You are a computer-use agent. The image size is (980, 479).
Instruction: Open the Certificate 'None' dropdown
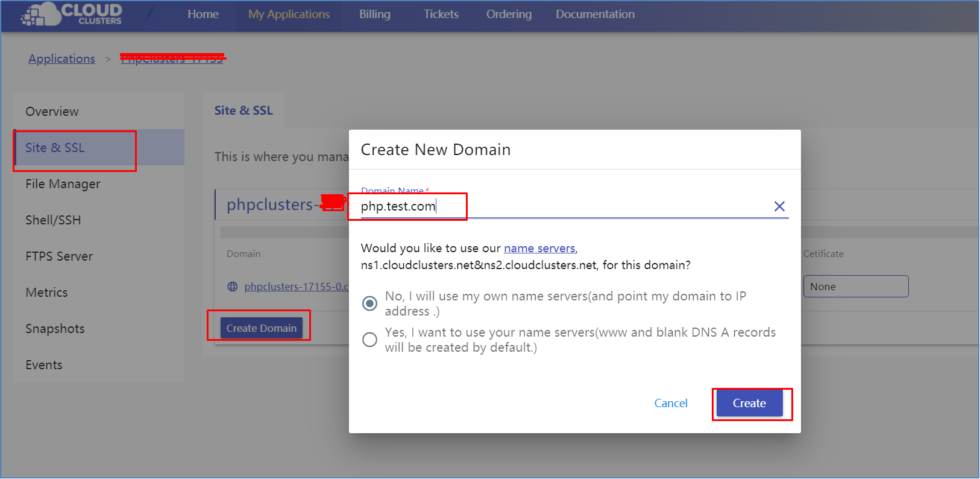pos(855,287)
